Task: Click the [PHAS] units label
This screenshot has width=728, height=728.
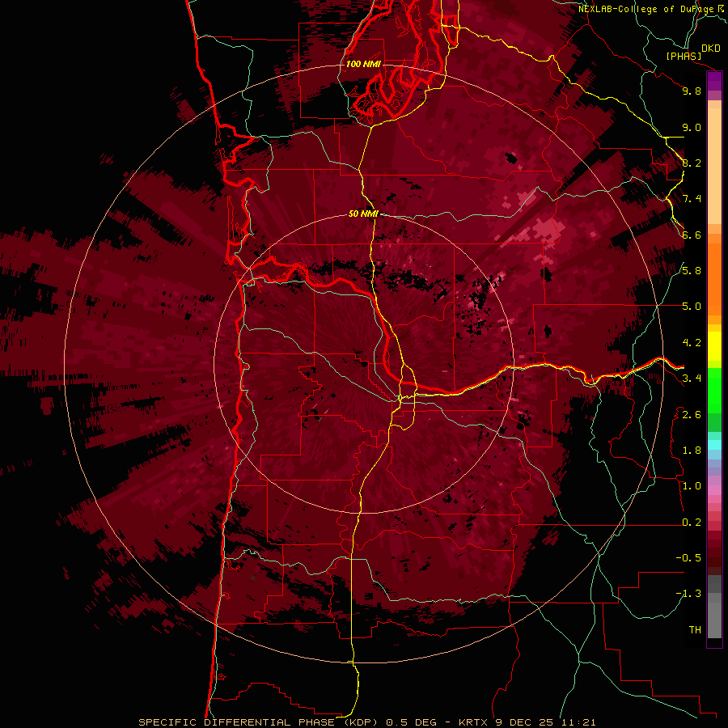Action: [x=684, y=57]
